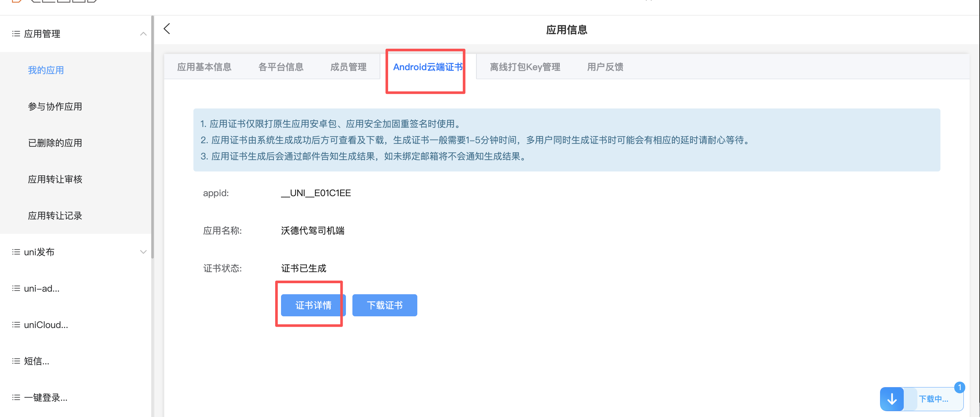Click the blue download arrow icon

(x=892, y=399)
